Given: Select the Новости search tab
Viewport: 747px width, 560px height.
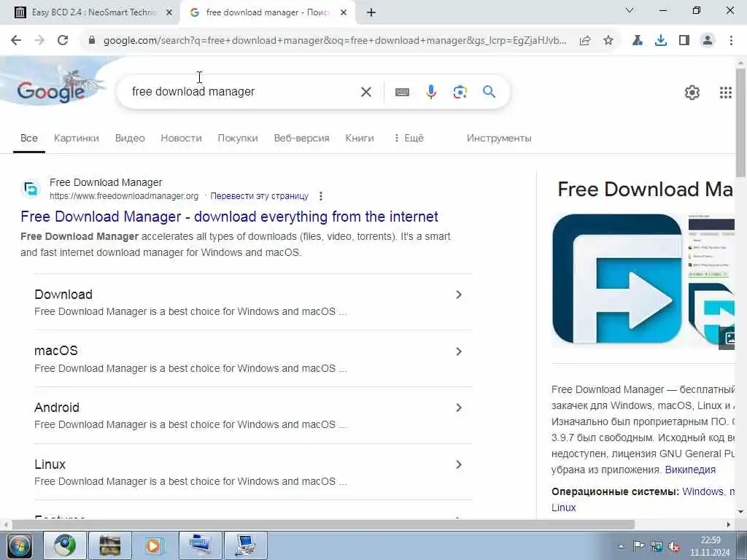Looking at the screenshot, I should click(181, 138).
